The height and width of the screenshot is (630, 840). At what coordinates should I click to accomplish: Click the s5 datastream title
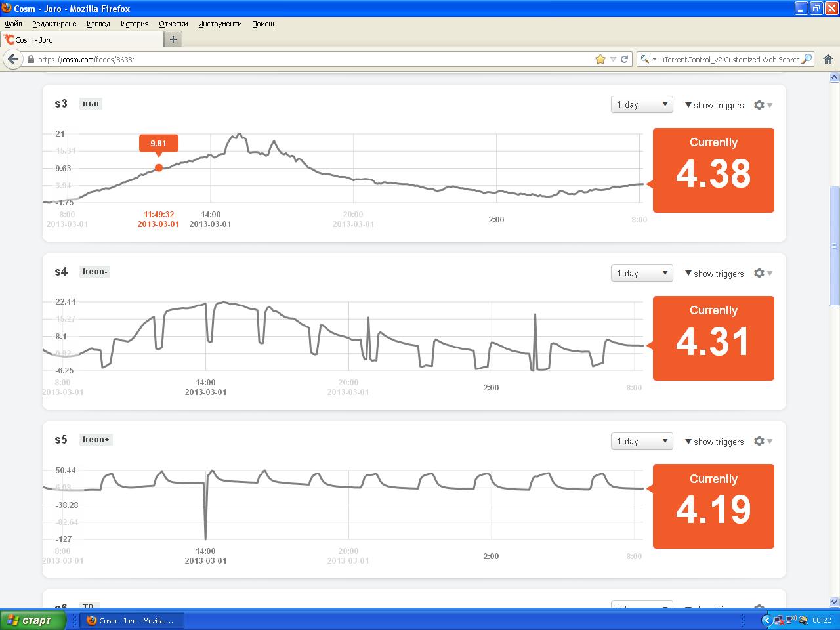tap(61, 440)
